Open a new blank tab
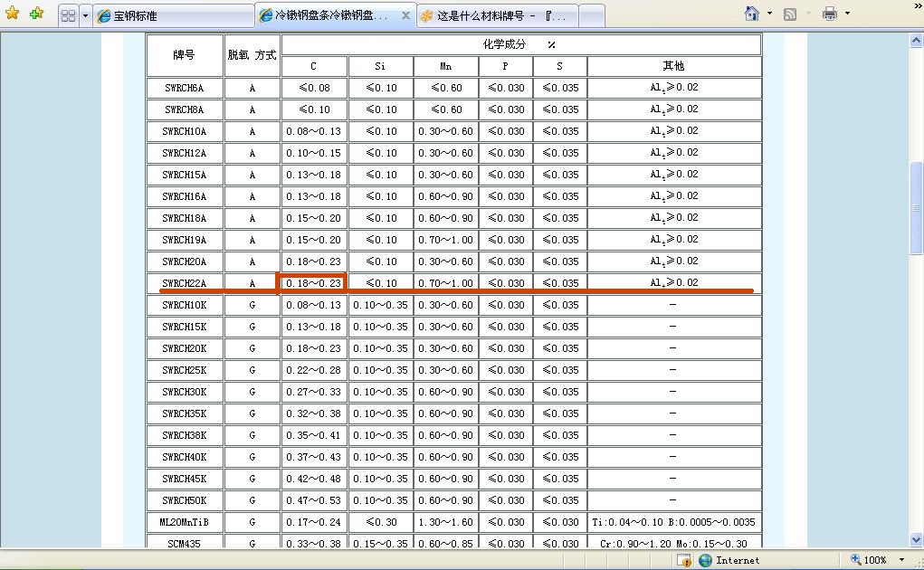This screenshot has width=924, height=570. [592, 16]
